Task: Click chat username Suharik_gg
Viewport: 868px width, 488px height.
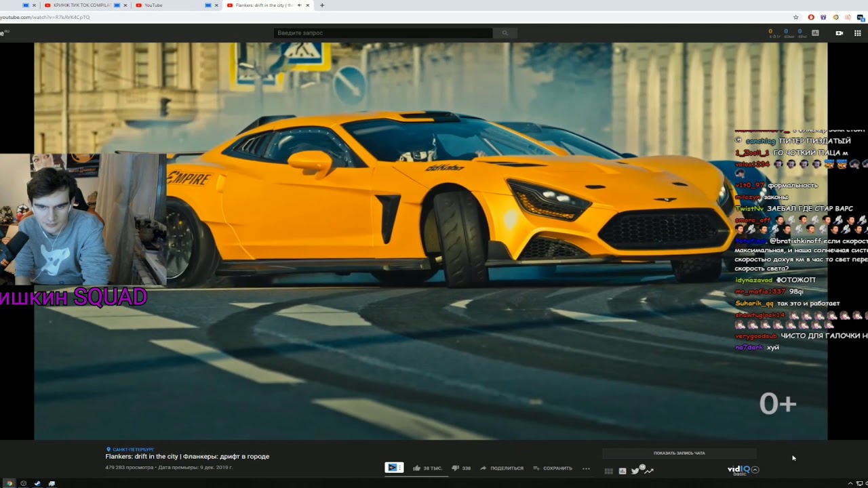Action: pos(754,304)
